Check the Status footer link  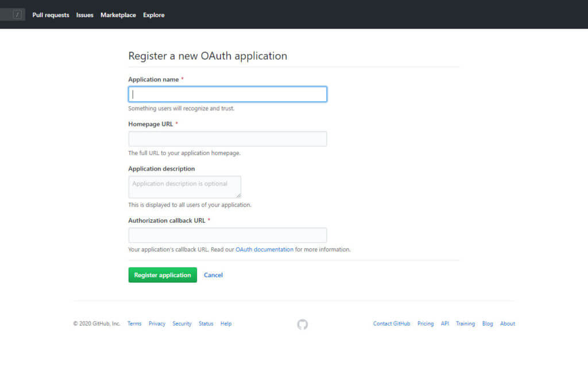(x=206, y=324)
